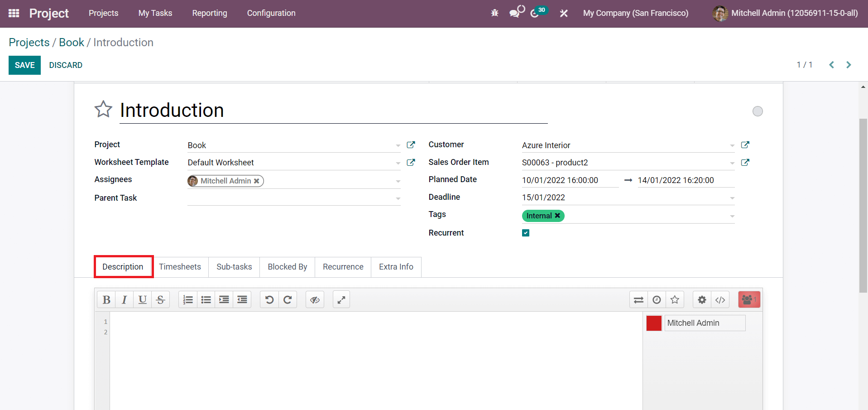Toggle the crossed-eye visibility button

(x=315, y=299)
